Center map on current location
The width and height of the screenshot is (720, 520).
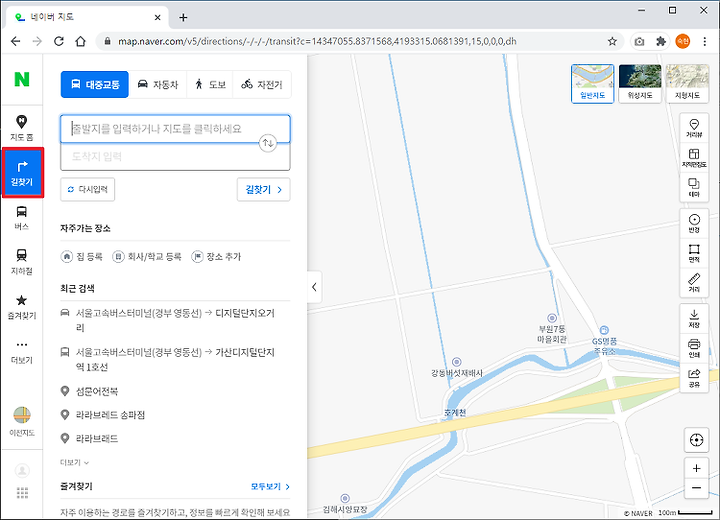tap(696, 440)
